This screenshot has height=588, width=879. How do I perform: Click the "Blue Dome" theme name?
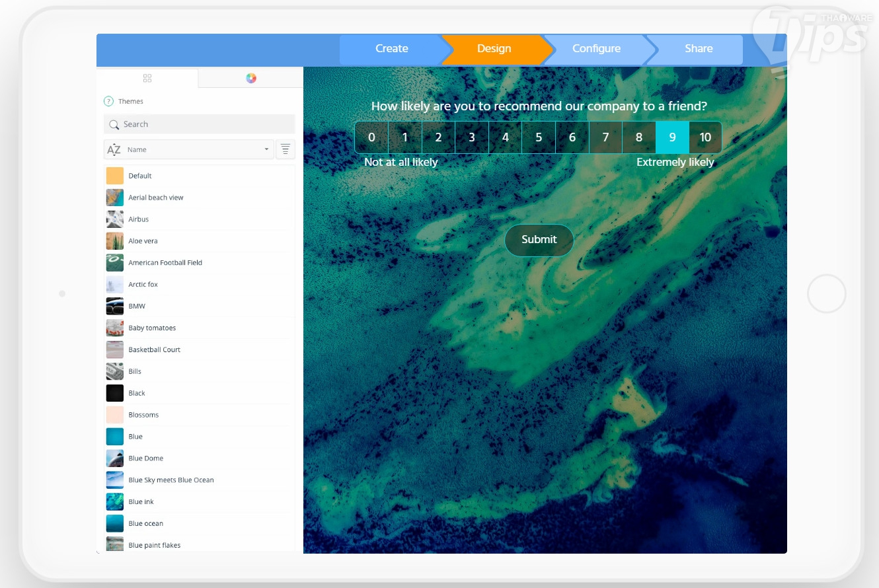tap(146, 459)
